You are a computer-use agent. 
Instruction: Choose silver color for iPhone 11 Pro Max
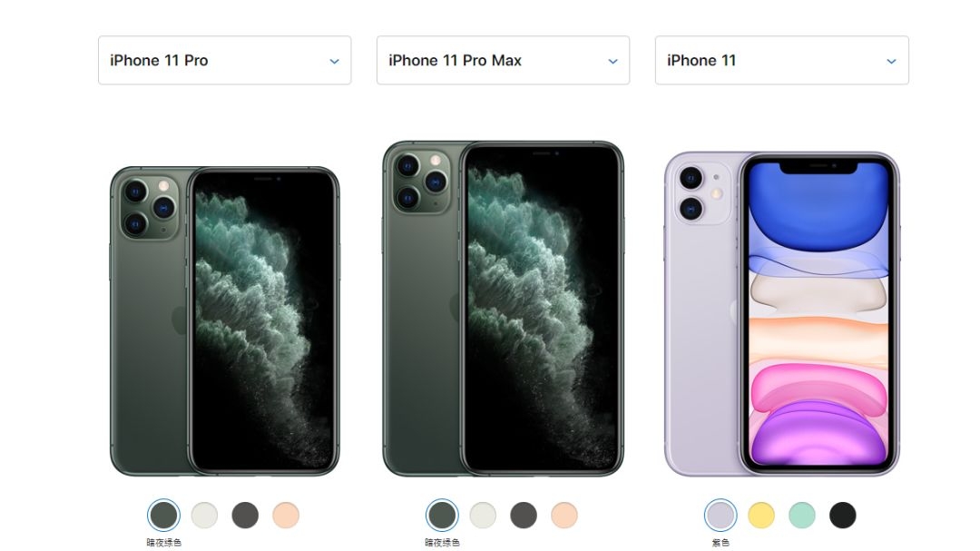pos(483,516)
